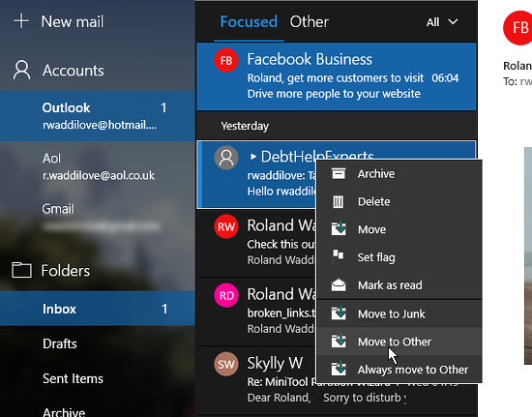
Task: Select the Aol r.waddilove@aol.co.uk account
Action: (98, 166)
